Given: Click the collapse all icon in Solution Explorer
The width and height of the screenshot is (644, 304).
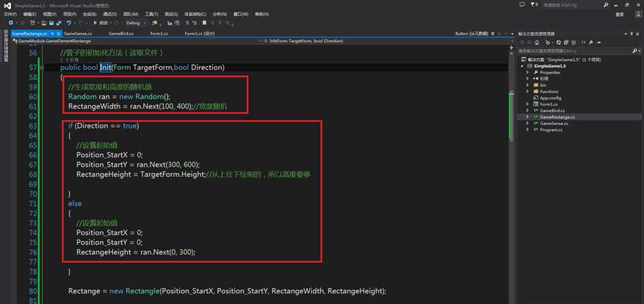Looking at the screenshot, I should [566, 42].
